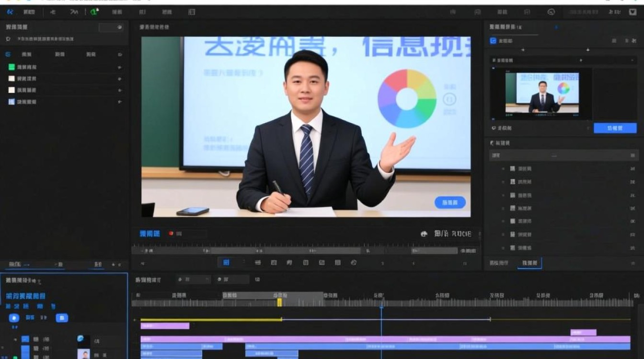Open the small dropdown field in the left panel header

[111, 27]
